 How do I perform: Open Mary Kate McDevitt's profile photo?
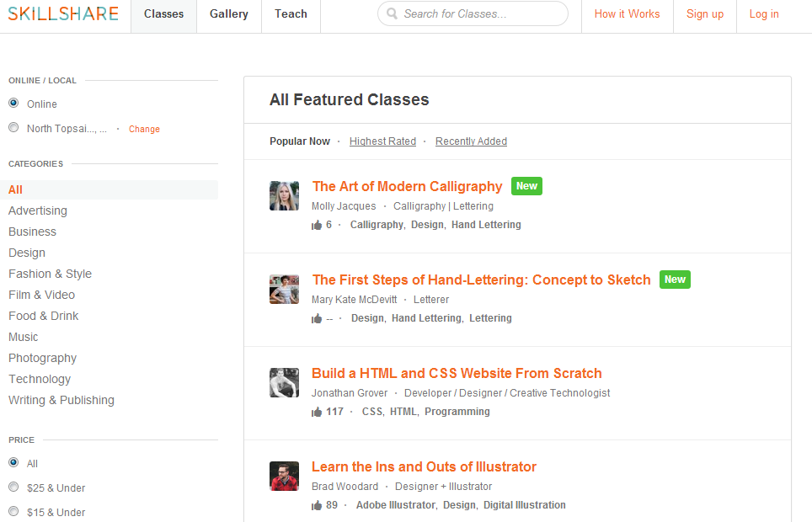point(285,289)
